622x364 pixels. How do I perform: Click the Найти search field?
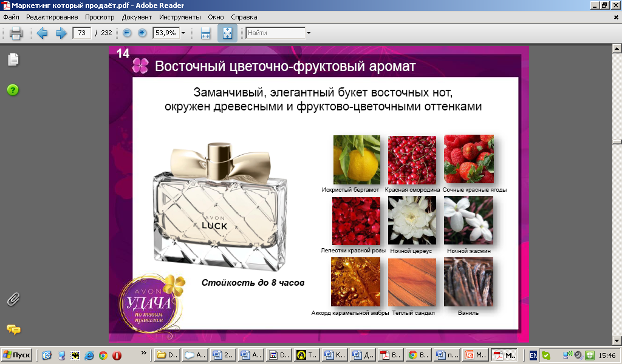(275, 33)
